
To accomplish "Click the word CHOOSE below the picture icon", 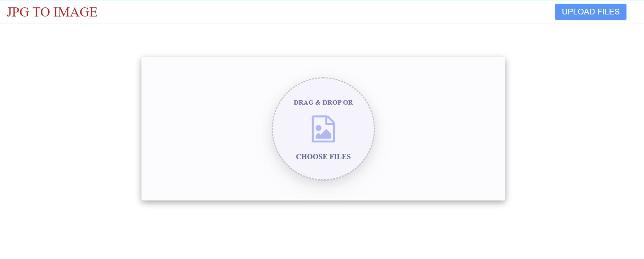I will (311, 157).
